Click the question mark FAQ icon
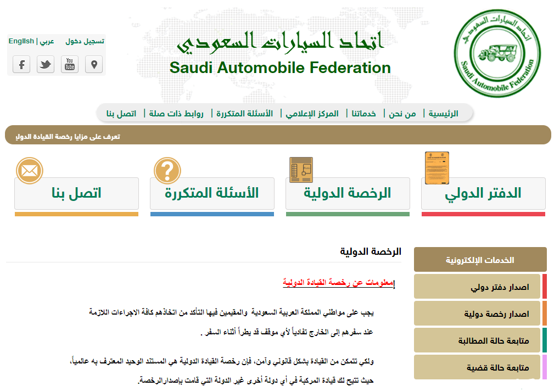The width and height of the screenshot is (554, 392). tap(167, 171)
